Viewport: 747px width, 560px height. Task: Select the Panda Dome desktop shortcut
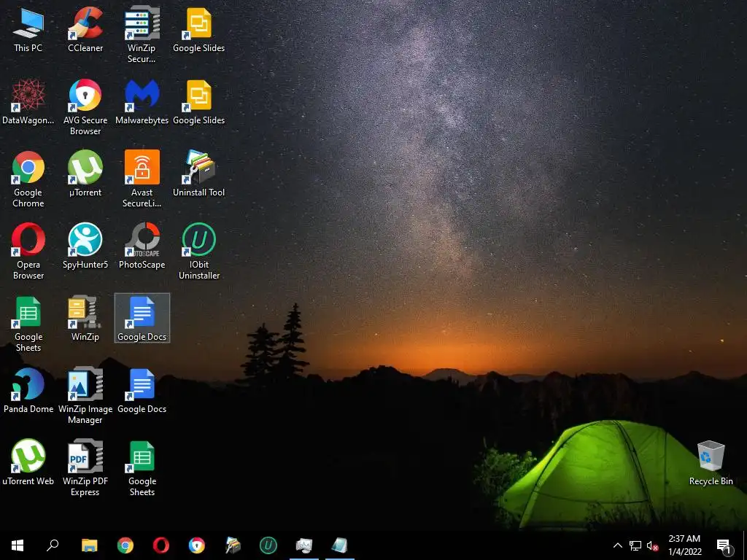[28, 391]
